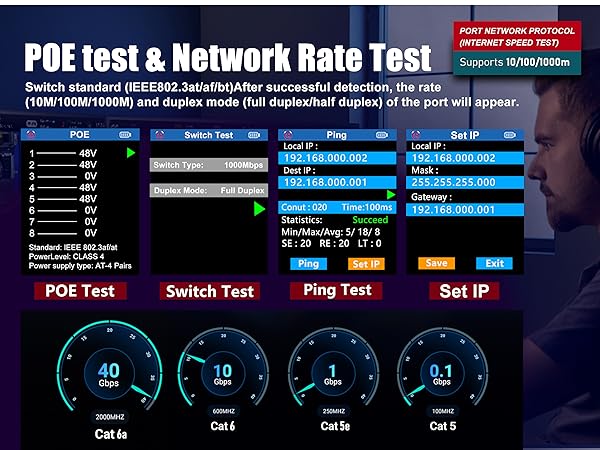Tap the orange Set IP button in Ping screen

click(x=366, y=264)
